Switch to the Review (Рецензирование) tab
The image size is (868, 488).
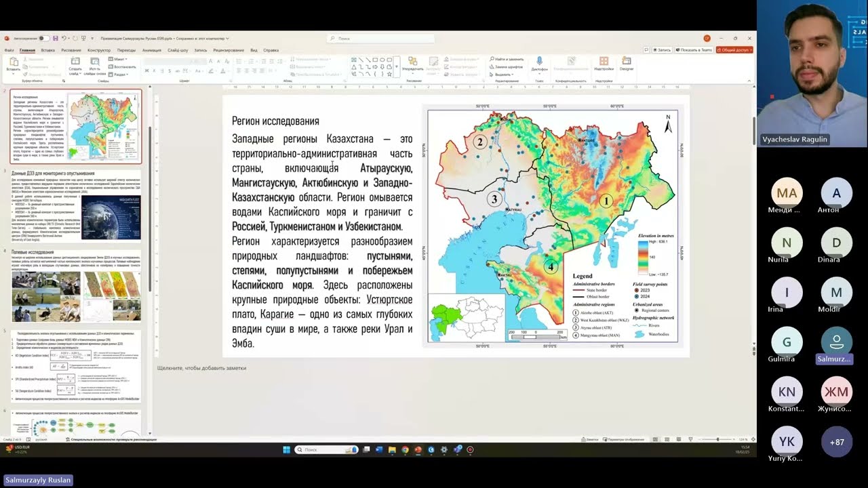tap(229, 50)
